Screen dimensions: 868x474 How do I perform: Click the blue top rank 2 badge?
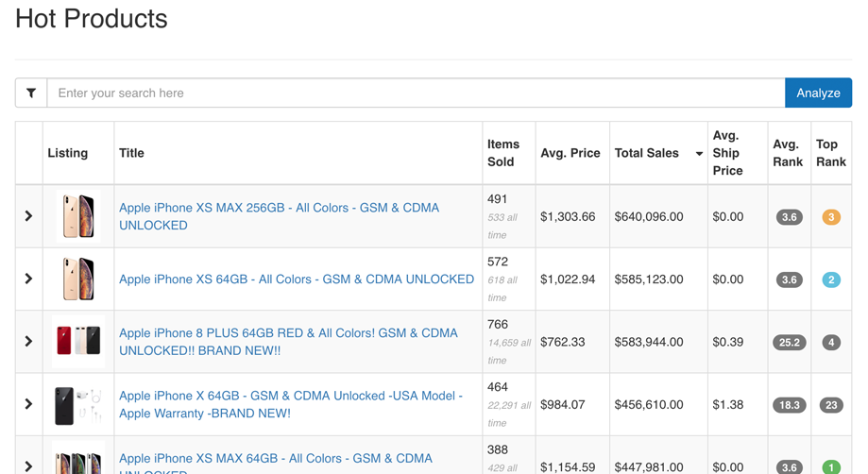pyautogui.click(x=831, y=279)
